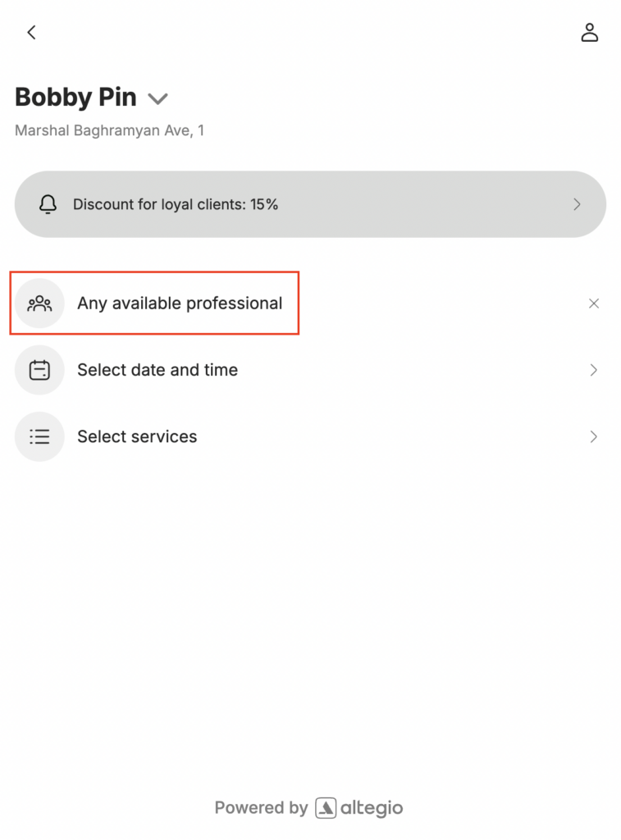
Task: Click the Bobby Pin business title
Action: pos(75,98)
